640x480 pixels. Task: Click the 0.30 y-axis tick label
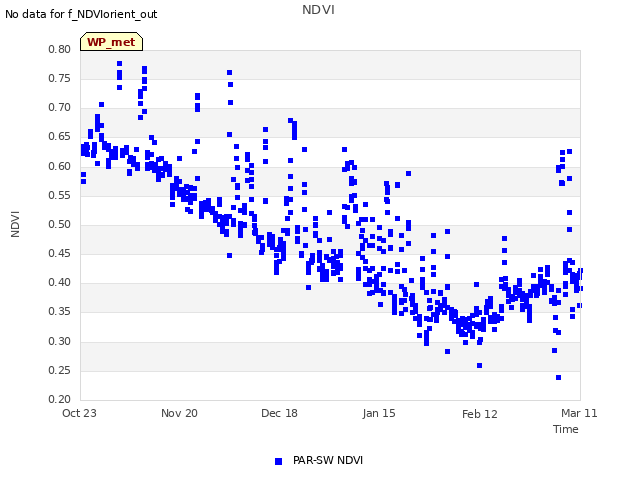click(x=60, y=341)
